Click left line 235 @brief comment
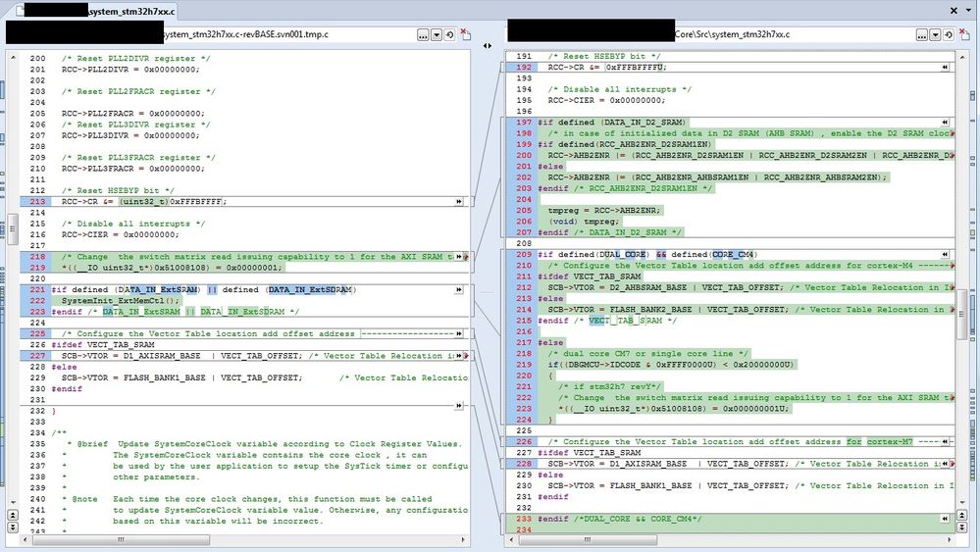Screen dimensions: 980x552 268,444
